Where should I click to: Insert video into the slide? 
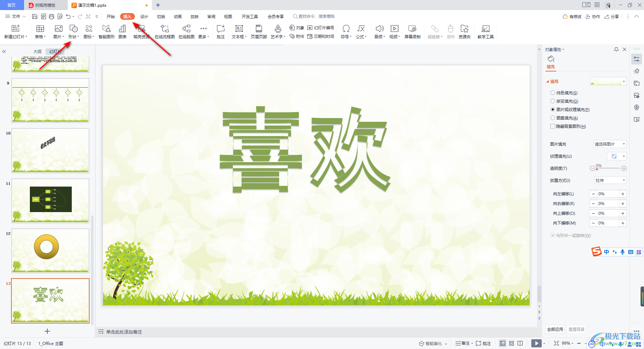(395, 32)
